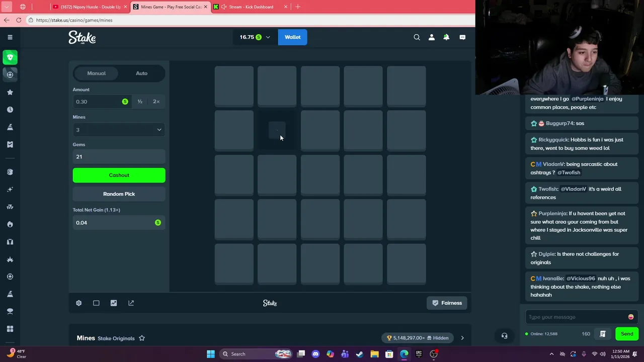Reveal the center tile of grid
Image resolution: width=644 pixels, height=362 pixels.
click(x=320, y=174)
